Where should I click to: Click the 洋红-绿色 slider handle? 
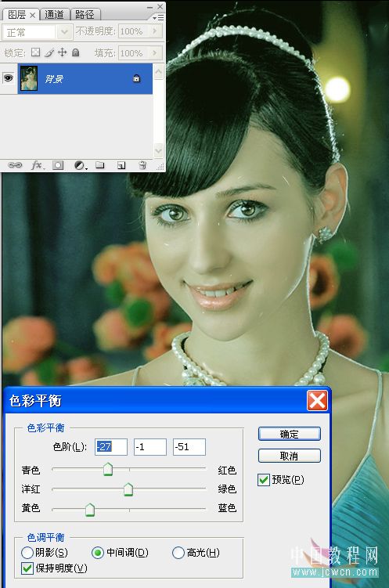pyautogui.click(x=128, y=489)
